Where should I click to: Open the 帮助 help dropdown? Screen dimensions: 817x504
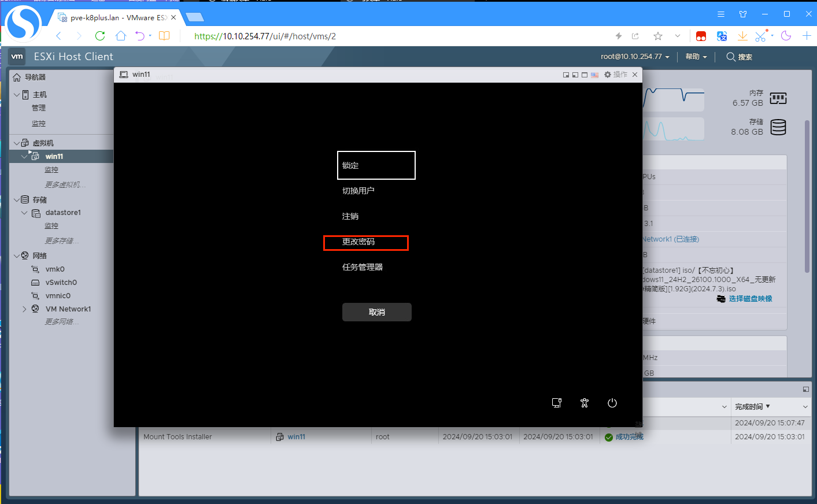696,57
